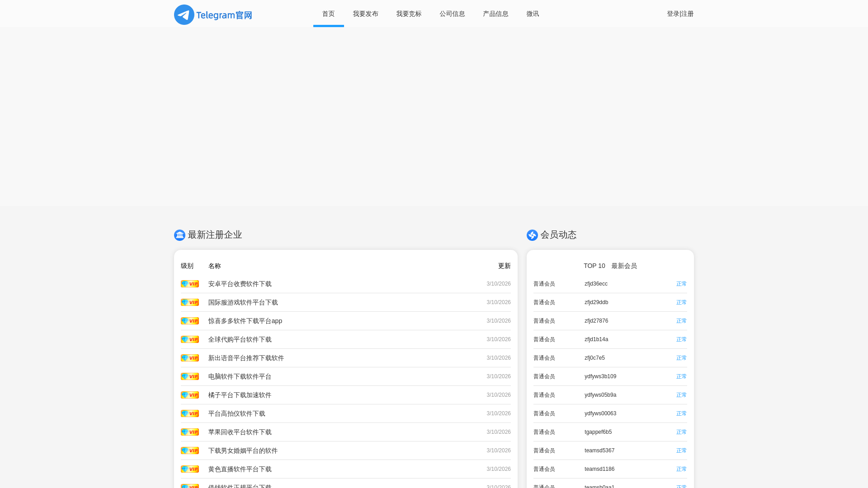Select member teamsd1186

(x=599, y=469)
